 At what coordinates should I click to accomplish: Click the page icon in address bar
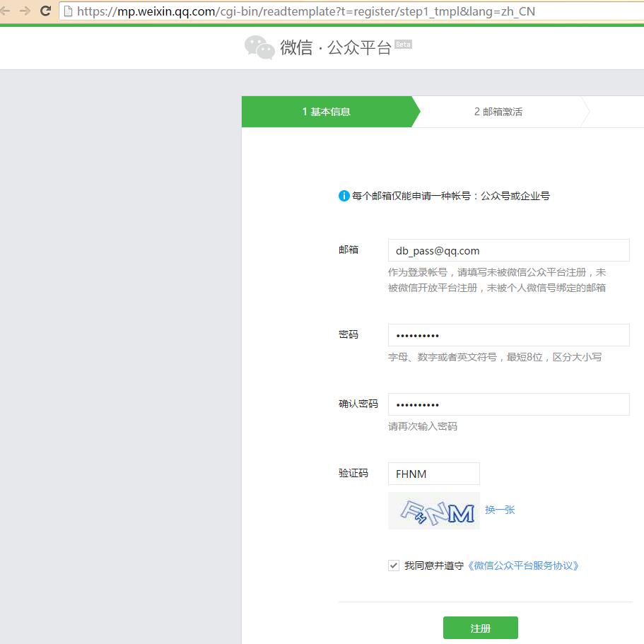pos(68,11)
